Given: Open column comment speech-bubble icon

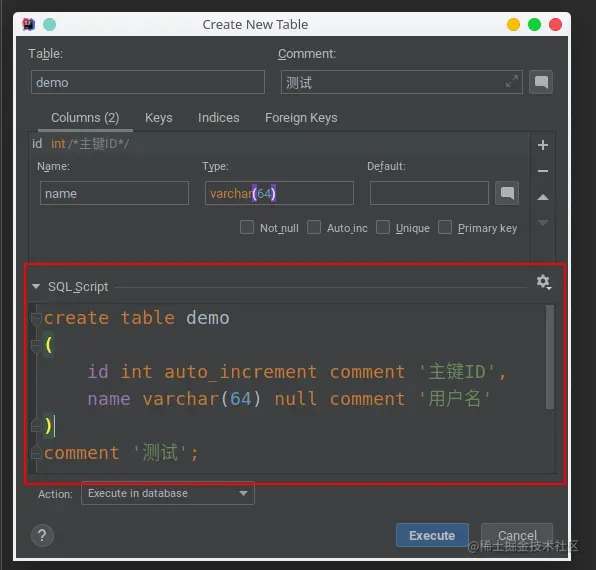Looking at the screenshot, I should [507, 193].
